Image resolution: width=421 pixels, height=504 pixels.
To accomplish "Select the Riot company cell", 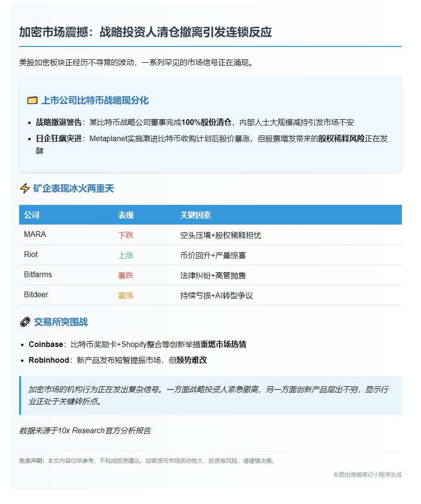I will click(x=31, y=255).
